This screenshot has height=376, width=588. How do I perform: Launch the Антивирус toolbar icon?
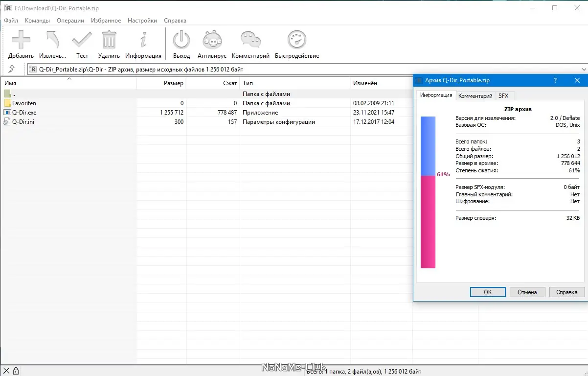coord(212,40)
